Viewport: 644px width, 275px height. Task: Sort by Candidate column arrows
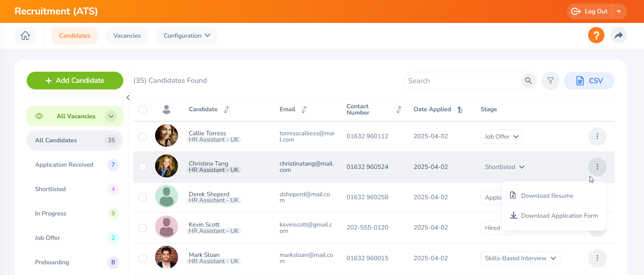227,109
